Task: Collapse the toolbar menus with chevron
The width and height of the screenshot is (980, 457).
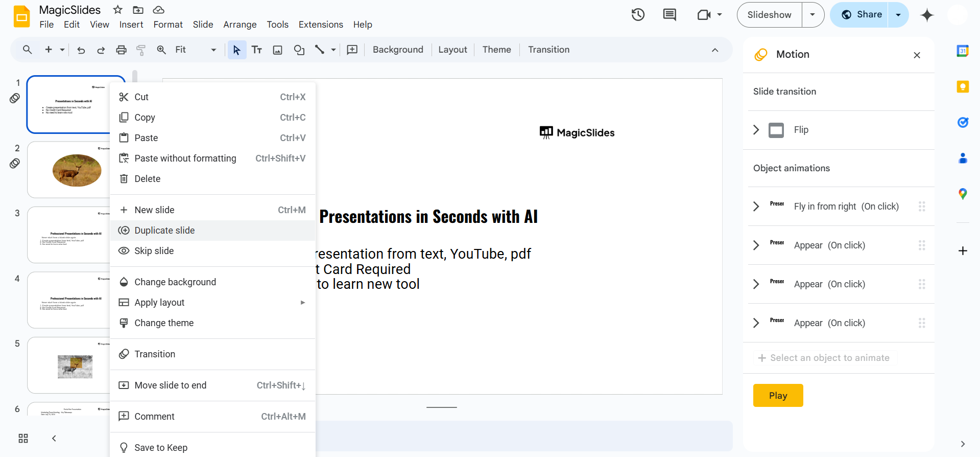Action: pyautogui.click(x=715, y=50)
